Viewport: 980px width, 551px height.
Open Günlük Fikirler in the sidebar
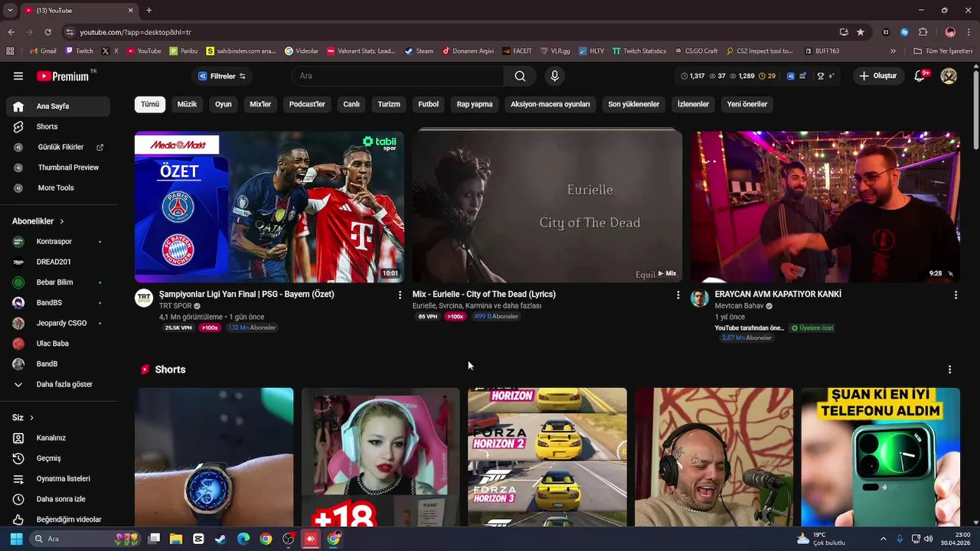tap(58, 147)
